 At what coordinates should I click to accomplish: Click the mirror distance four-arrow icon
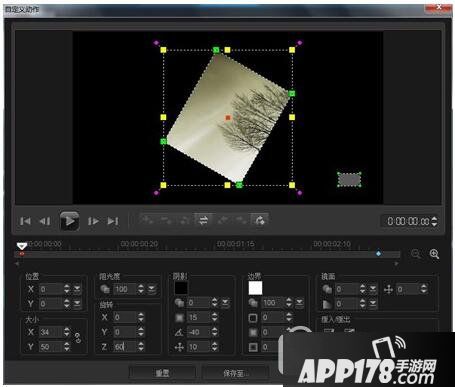[388, 289]
